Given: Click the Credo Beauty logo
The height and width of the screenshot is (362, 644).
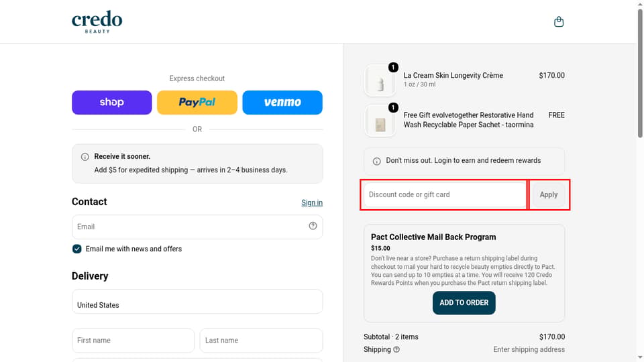Looking at the screenshot, I should tap(97, 21).
